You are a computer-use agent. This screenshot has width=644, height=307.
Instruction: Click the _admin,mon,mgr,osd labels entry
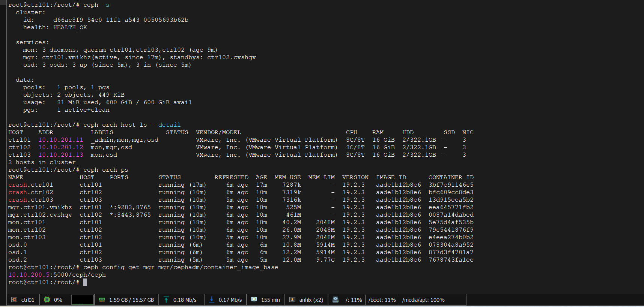coord(125,140)
